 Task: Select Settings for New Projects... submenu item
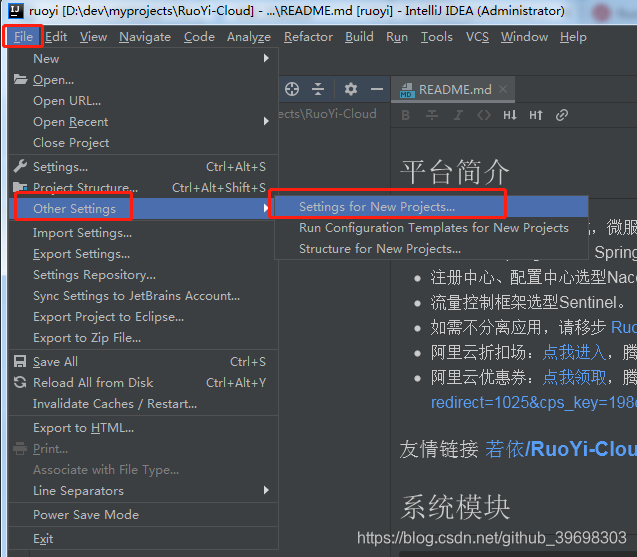(431, 206)
